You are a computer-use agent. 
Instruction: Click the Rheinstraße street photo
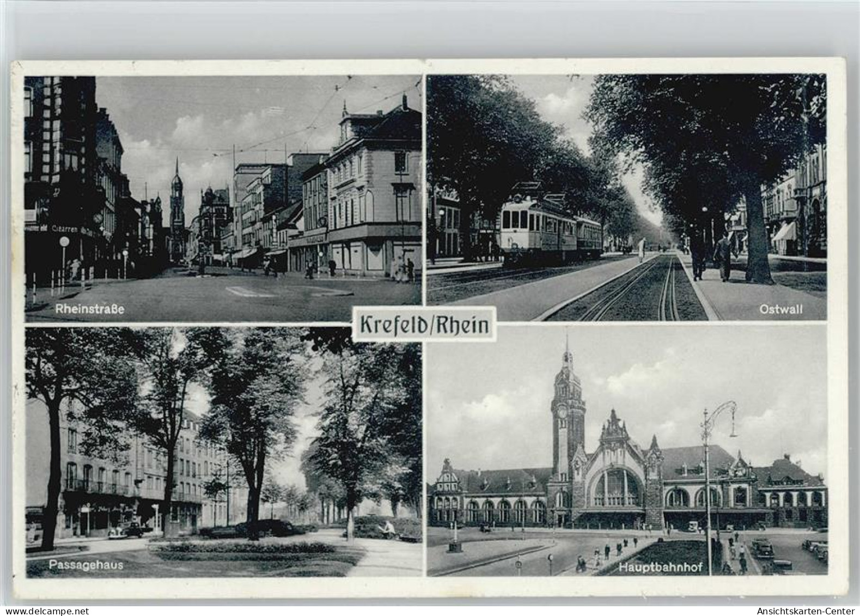[223, 198]
